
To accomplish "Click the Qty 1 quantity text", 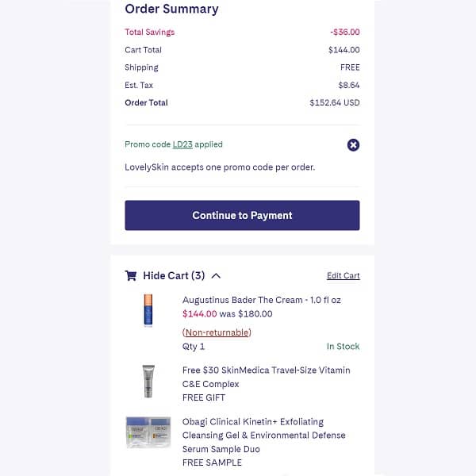I will [x=194, y=347].
